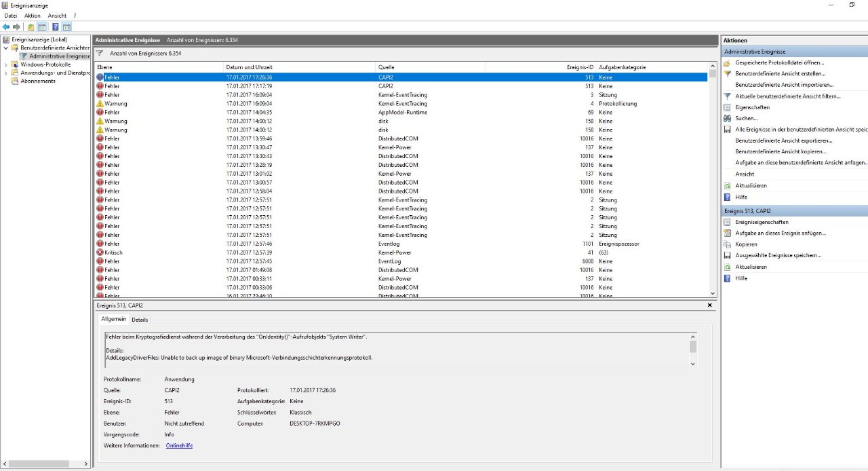
Task: Close the Ereignis 513 preview pane
Action: (x=710, y=305)
